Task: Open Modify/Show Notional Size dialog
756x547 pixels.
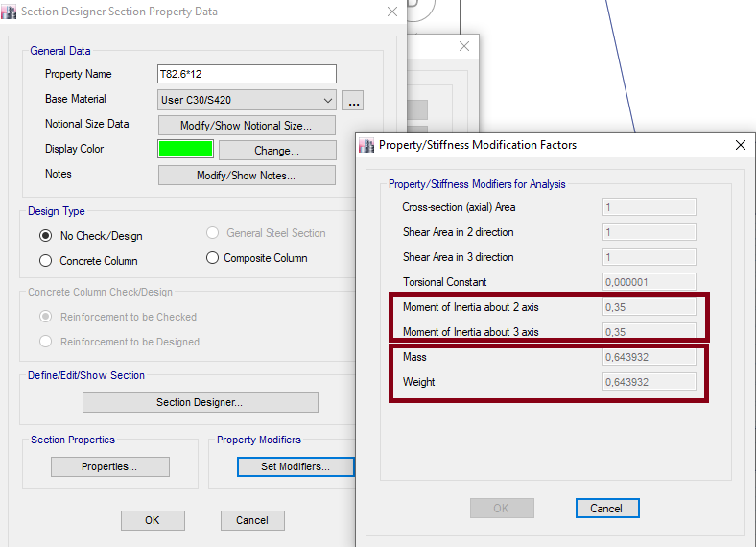Action: [x=247, y=126]
